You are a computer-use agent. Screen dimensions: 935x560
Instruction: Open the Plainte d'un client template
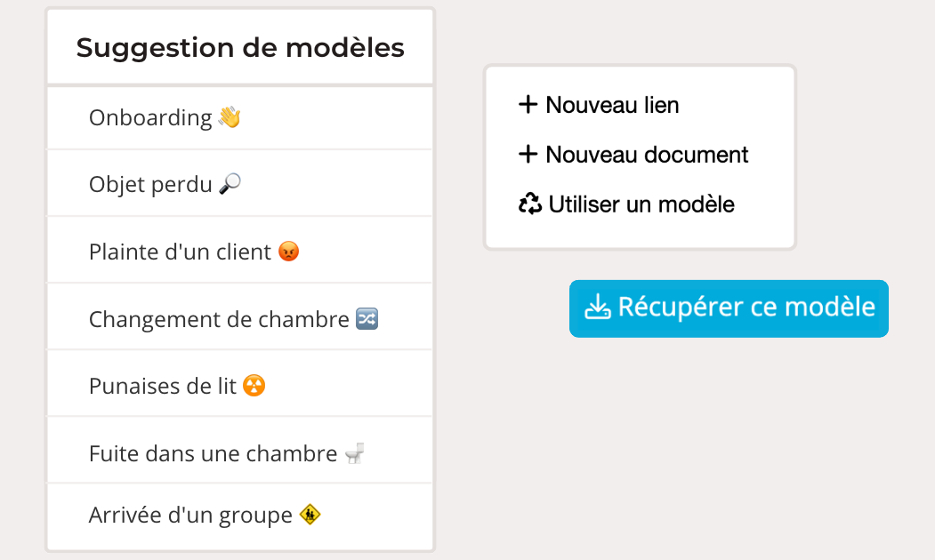pyautogui.click(x=180, y=252)
